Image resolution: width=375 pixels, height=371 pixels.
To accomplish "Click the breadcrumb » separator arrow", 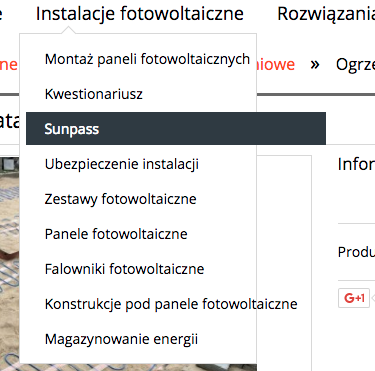I will click(x=315, y=65).
